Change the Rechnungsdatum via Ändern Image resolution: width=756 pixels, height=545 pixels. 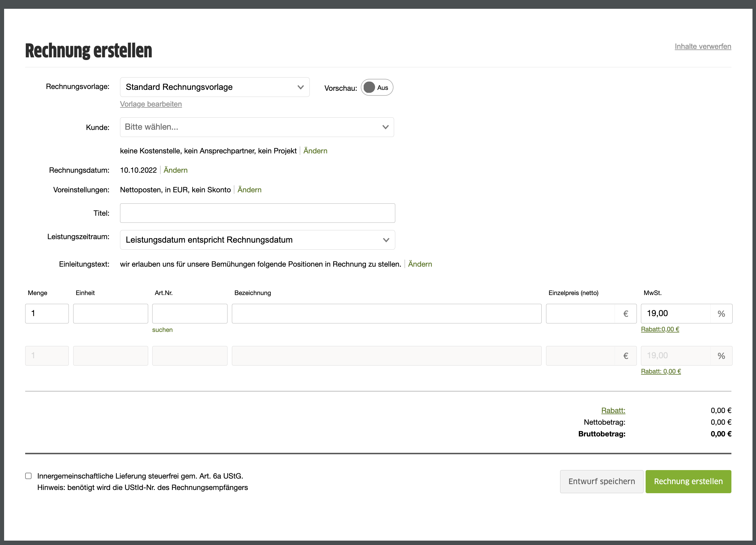click(x=175, y=170)
